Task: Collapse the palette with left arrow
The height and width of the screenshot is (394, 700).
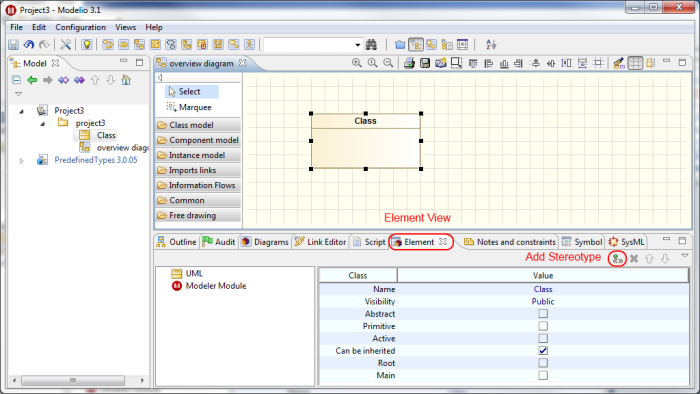Action: tap(160, 78)
